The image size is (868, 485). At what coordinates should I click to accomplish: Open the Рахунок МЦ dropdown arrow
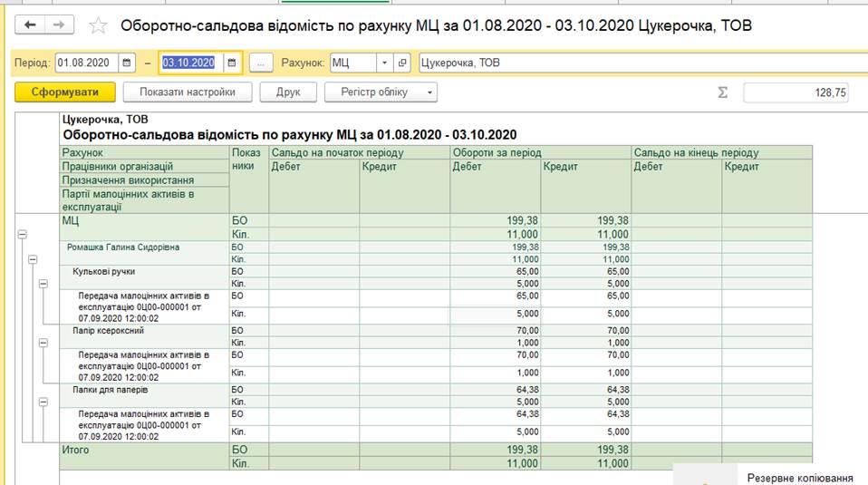point(384,63)
